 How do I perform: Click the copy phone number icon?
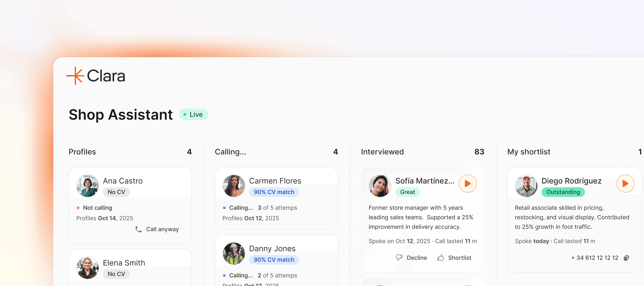coord(626,258)
